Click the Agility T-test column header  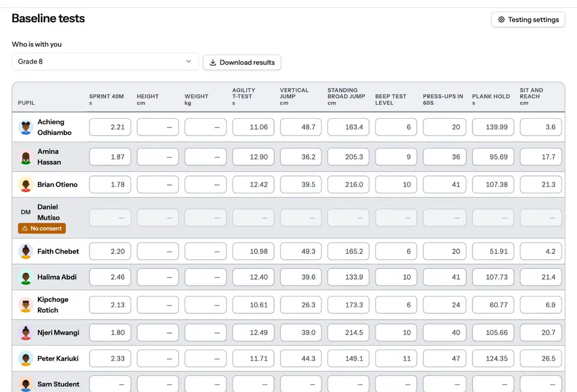coord(243,96)
